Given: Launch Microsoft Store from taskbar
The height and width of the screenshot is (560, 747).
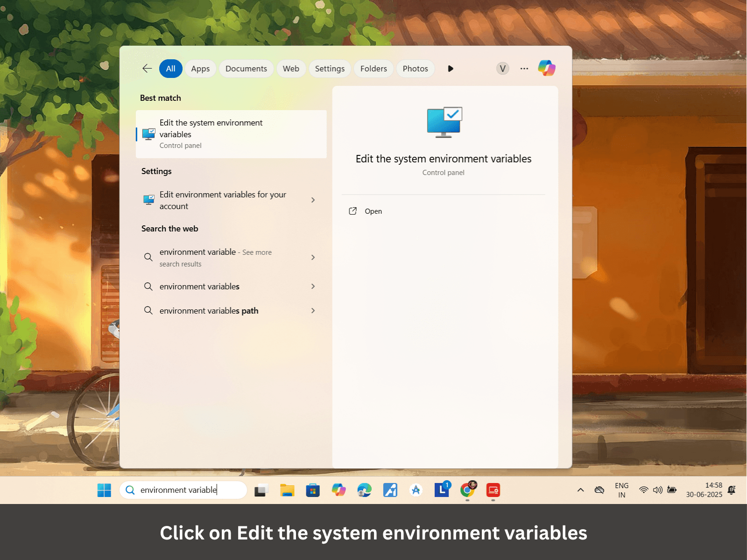Looking at the screenshot, I should pyautogui.click(x=313, y=490).
